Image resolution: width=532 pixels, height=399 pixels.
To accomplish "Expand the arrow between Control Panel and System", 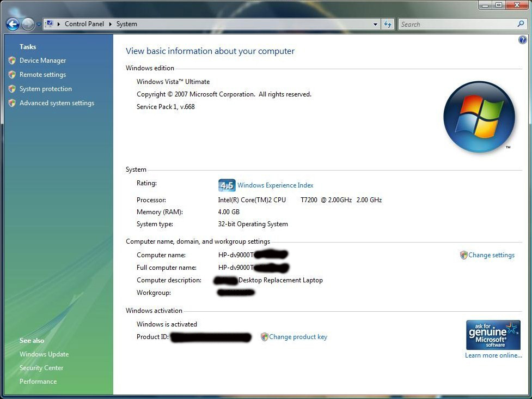I will [x=111, y=24].
